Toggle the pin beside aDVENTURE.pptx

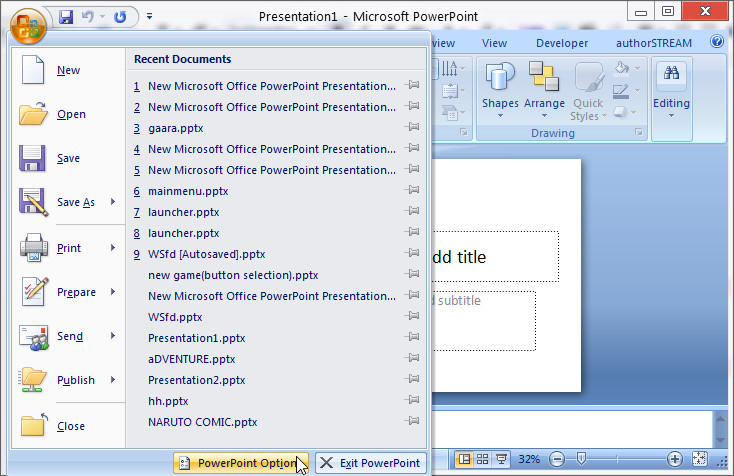pos(412,358)
